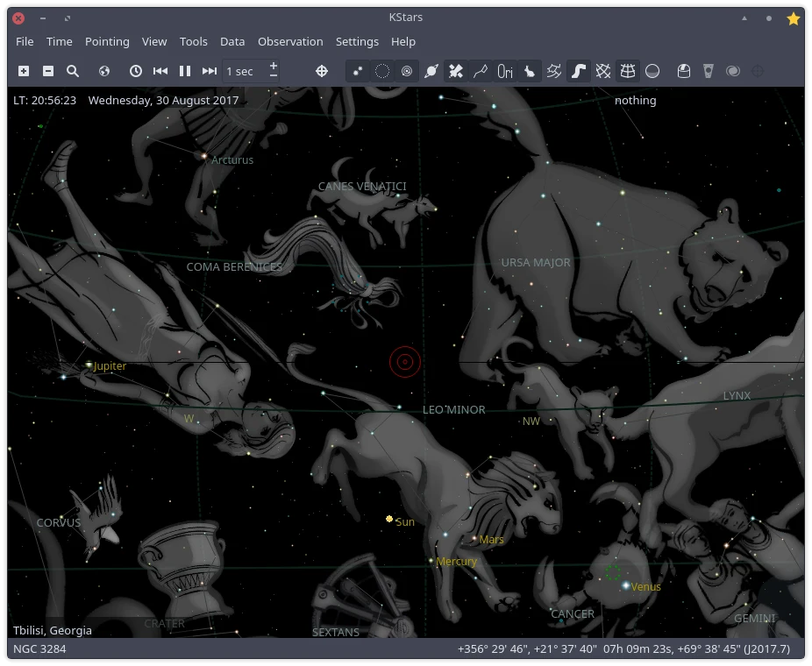Toggle constellation names Ori icon
812x666 pixels.
coord(505,71)
